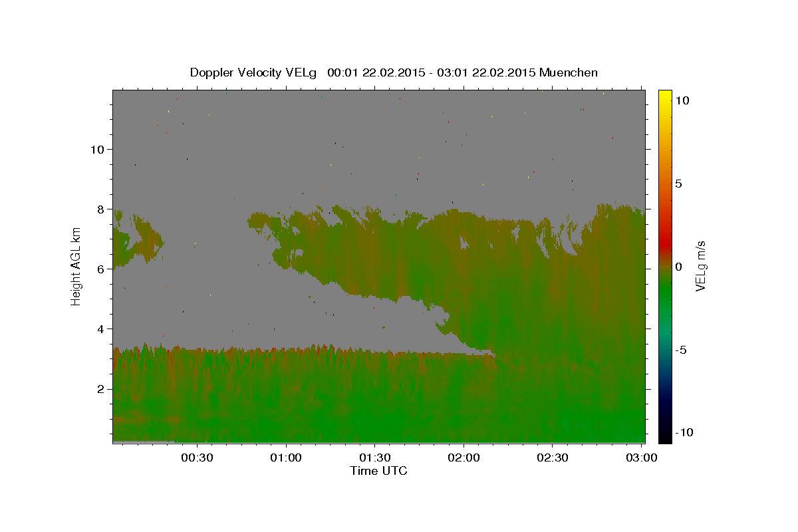Click the yellow top end of colorbar
The image size is (798, 532).
664,95
